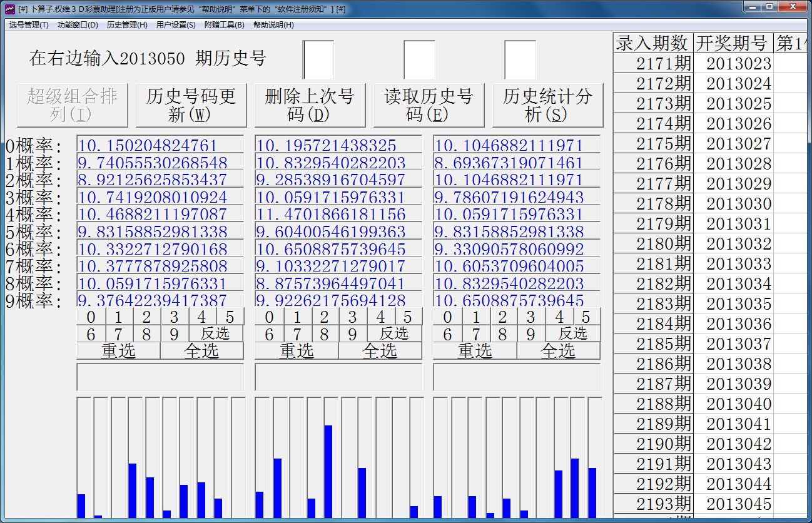Click the tallest blue bar in second chart

point(328,472)
